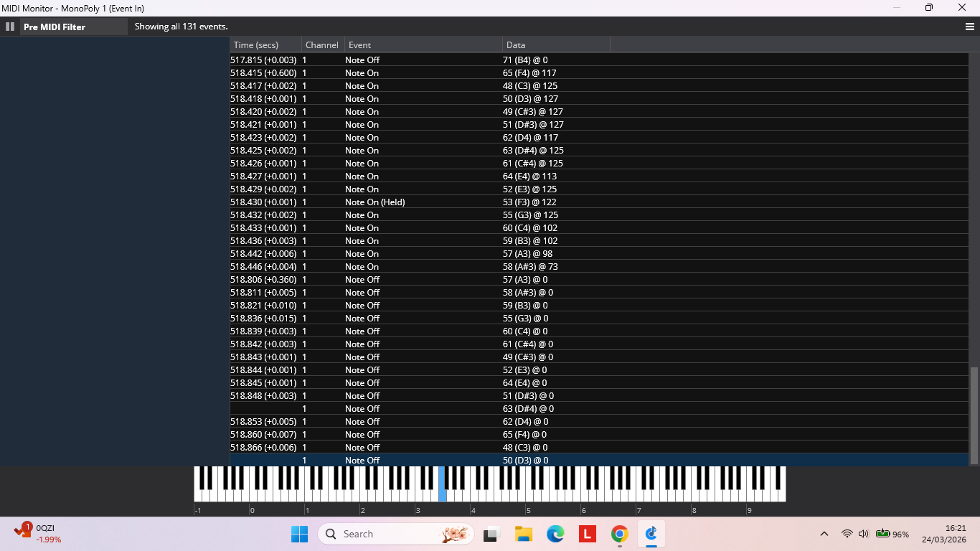Image resolution: width=980 pixels, height=551 pixels.
Task: Click the Time (secs) column header
Action: point(264,45)
